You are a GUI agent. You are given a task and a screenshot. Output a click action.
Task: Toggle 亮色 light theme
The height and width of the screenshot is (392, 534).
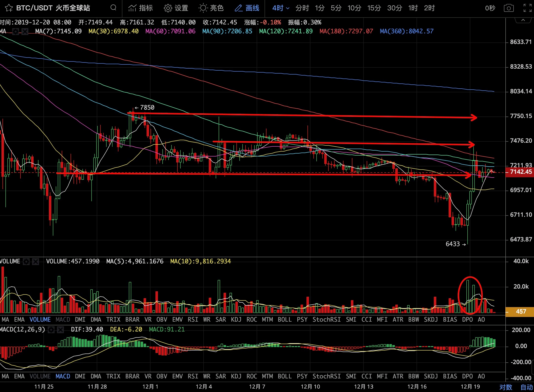tap(211, 8)
